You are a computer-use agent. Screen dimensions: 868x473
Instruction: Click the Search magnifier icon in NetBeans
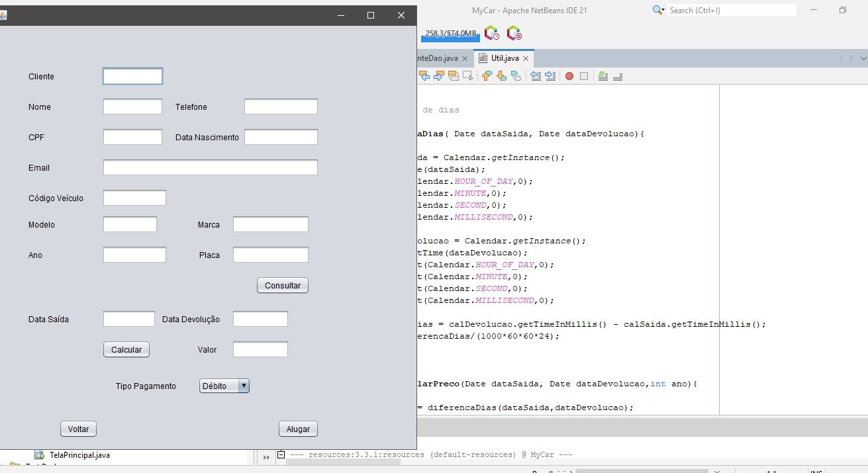point(658,10)
